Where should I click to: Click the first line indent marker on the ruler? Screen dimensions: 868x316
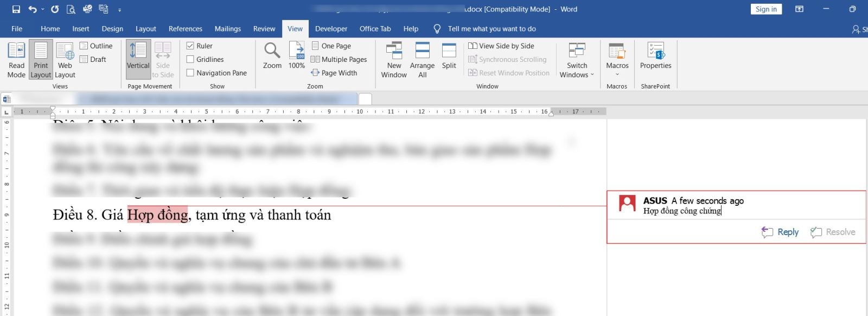pos(53,109)
